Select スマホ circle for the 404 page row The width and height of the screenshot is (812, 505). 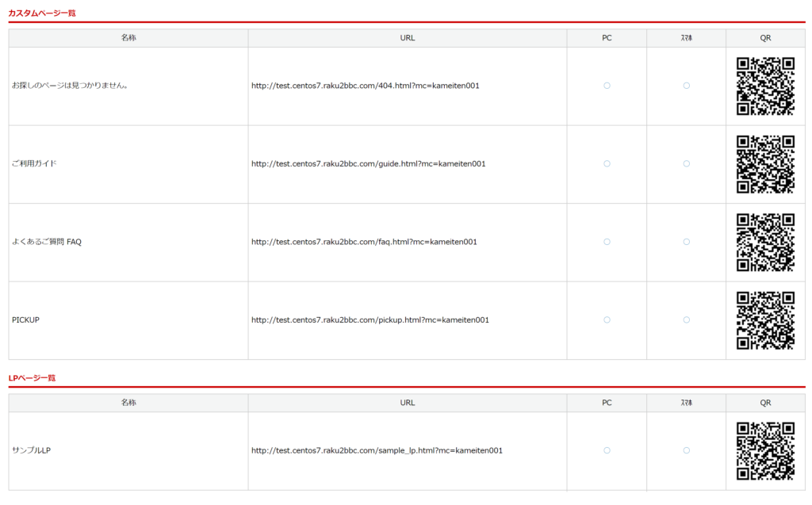[686, 86]
